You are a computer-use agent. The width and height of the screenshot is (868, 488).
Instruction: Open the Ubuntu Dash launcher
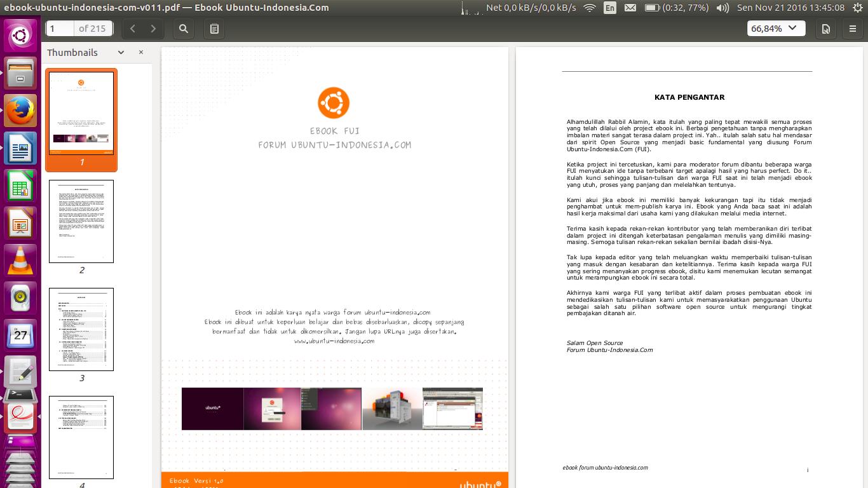pos(21,35)
